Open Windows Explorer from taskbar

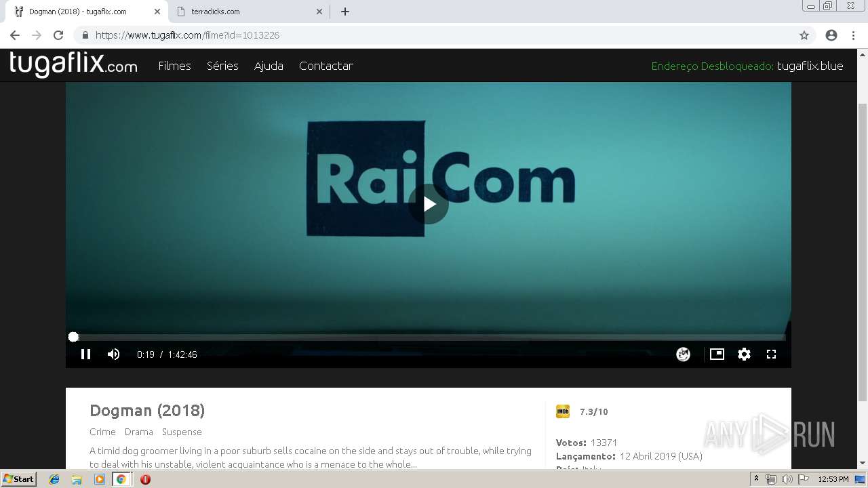77,479
